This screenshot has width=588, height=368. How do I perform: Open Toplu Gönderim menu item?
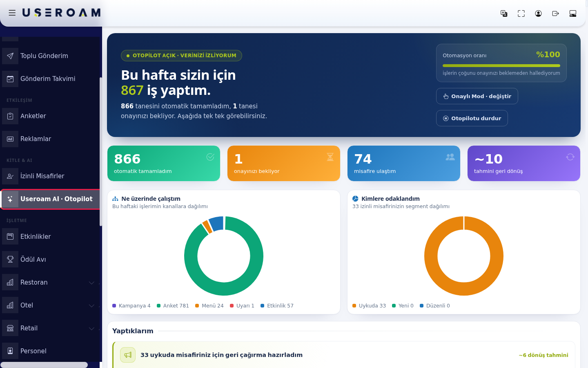(x=50, y=56)
